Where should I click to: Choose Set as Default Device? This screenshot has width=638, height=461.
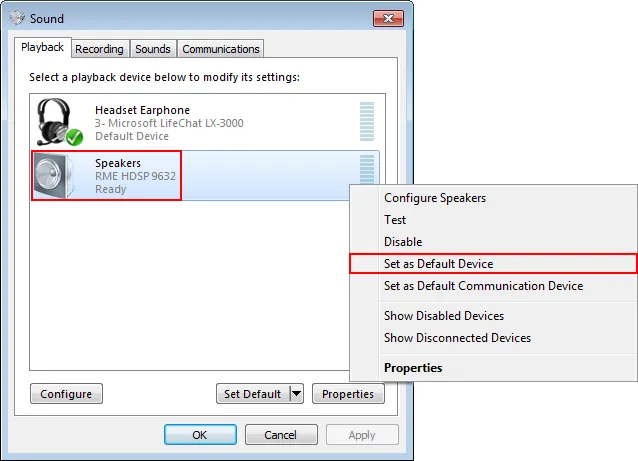438,264
